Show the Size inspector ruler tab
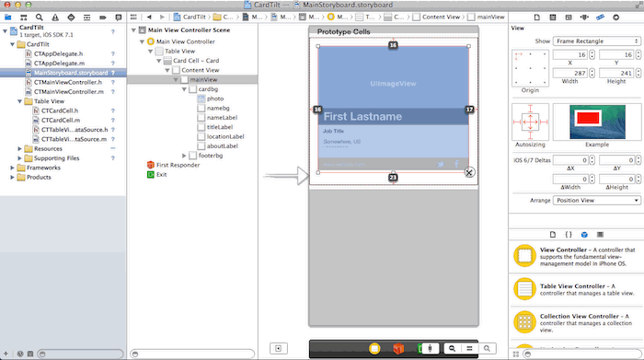The height and width of the screenshot is (360, 644). 600,17
